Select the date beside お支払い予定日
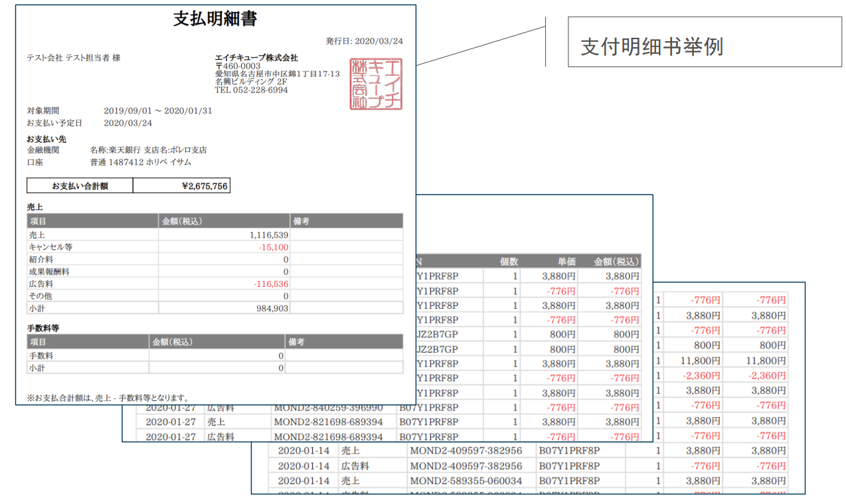Viewport: 846px width, 504px height. (x=128, y=123)
